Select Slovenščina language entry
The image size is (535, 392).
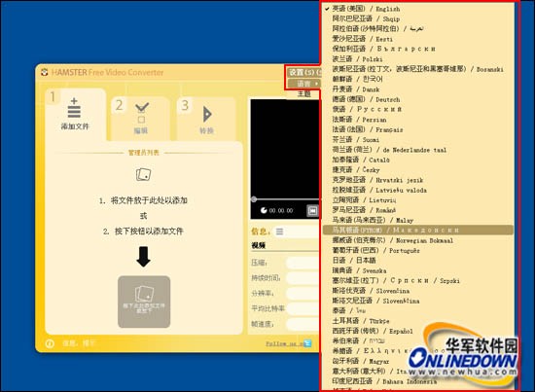click(x=418, y=301)
